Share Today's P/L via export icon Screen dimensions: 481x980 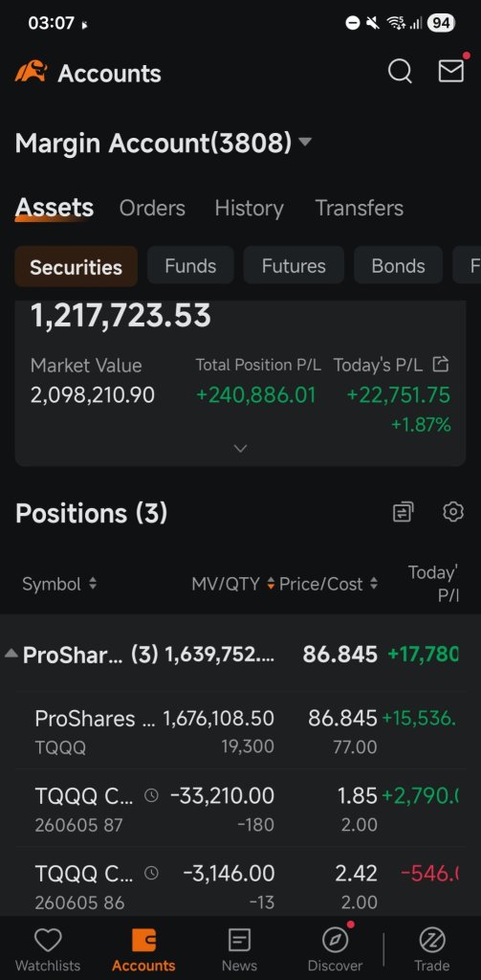[x=441, y=365]
